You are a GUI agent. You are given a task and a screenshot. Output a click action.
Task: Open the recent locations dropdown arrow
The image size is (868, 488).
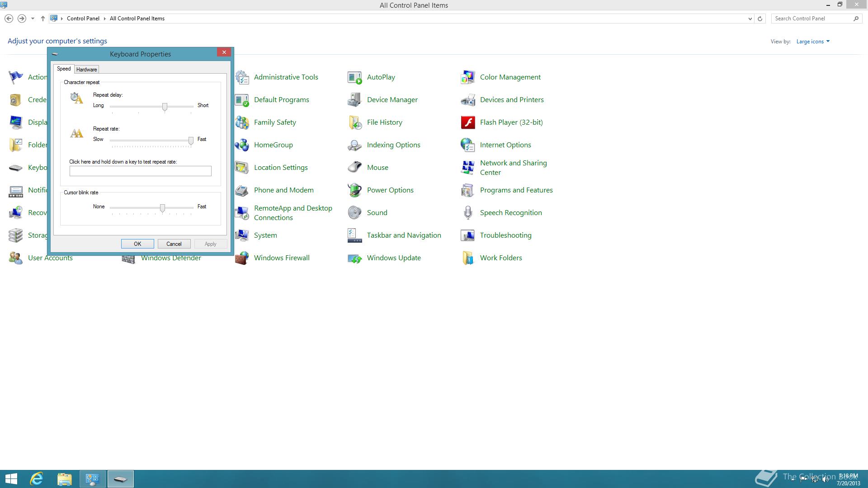(33, 19)
